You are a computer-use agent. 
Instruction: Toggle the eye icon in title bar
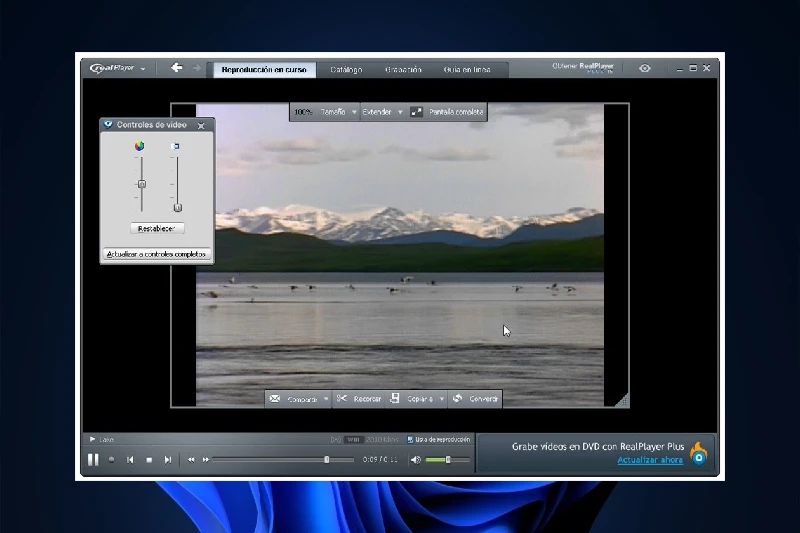(645, 69)
